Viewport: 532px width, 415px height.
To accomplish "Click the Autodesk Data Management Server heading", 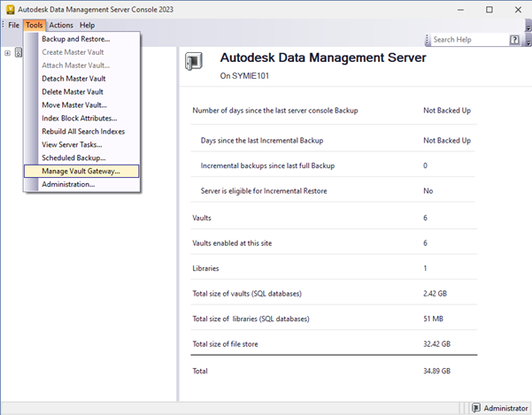I will pyautogui.click(x=323, y=58).
